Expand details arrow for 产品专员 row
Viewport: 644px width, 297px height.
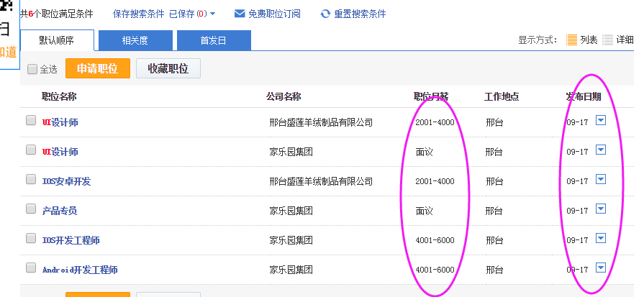click(x=600, y=209)
